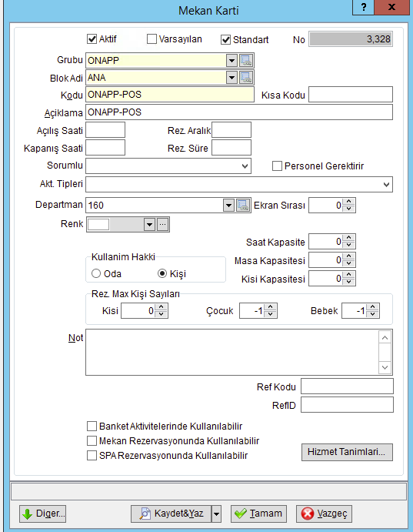Open Hizmet Tanimlari... button
Screen dimensions: 413x532
(347, 452)
